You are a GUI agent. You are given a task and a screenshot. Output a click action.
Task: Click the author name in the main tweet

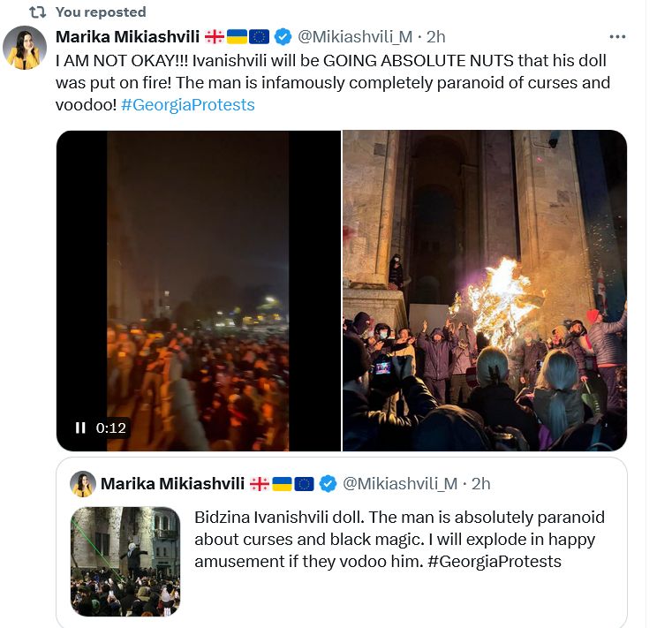pos(127,36)
